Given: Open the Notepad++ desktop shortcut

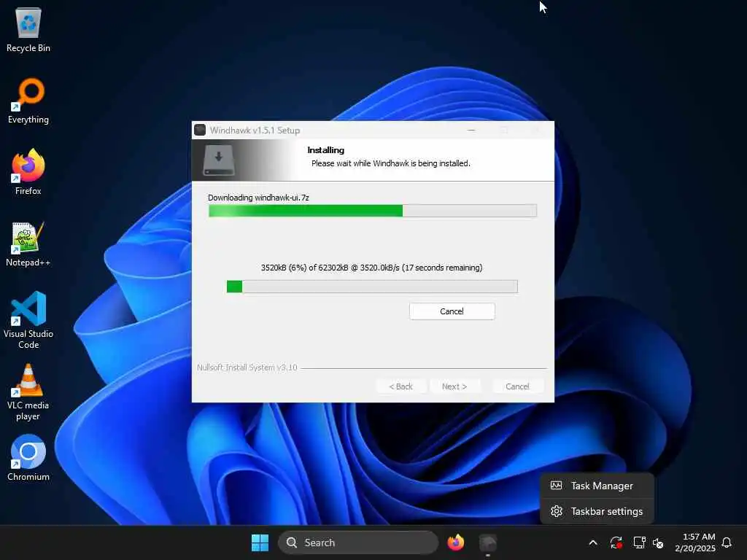Looking at the screenshot, I should pyautogui.click(x=28, y=244).
